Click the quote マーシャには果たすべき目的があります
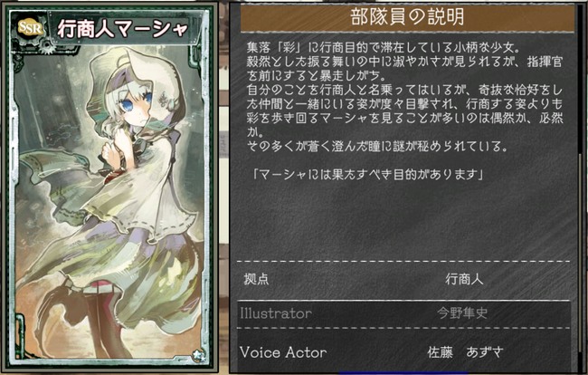This screenshot has height=375, width=588. click(x=368, y=175)
